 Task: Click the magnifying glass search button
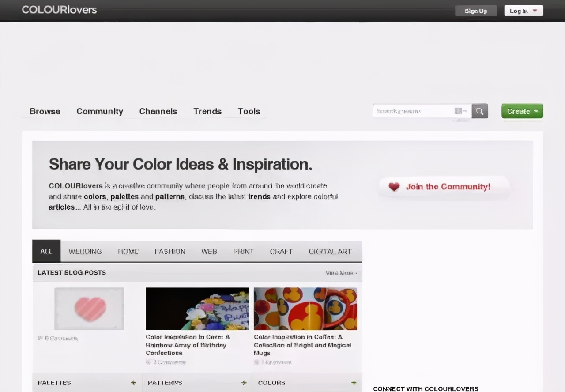click(x=480, y=111)
